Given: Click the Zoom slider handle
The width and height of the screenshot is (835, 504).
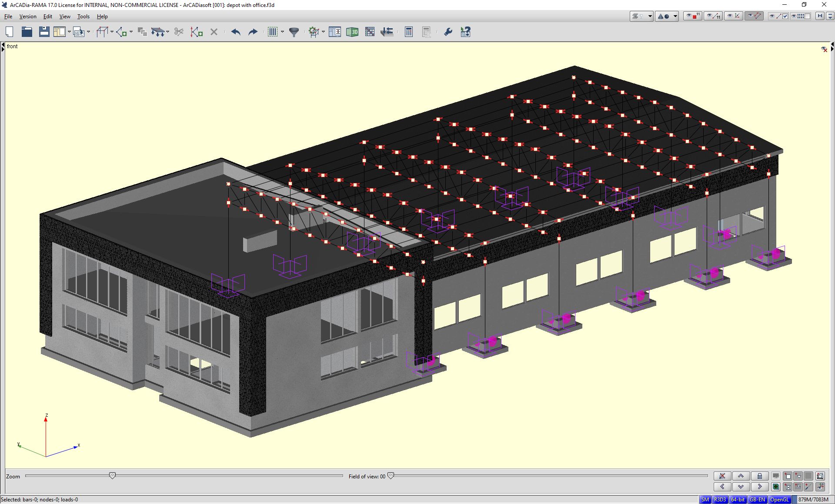Looking at the screenshot, I should (x=112, y=476).
